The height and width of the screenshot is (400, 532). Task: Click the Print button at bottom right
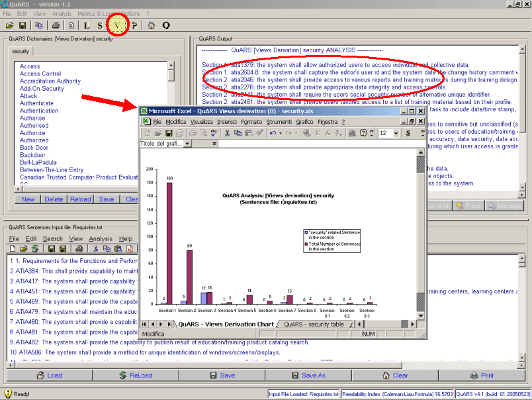[482, 375]
